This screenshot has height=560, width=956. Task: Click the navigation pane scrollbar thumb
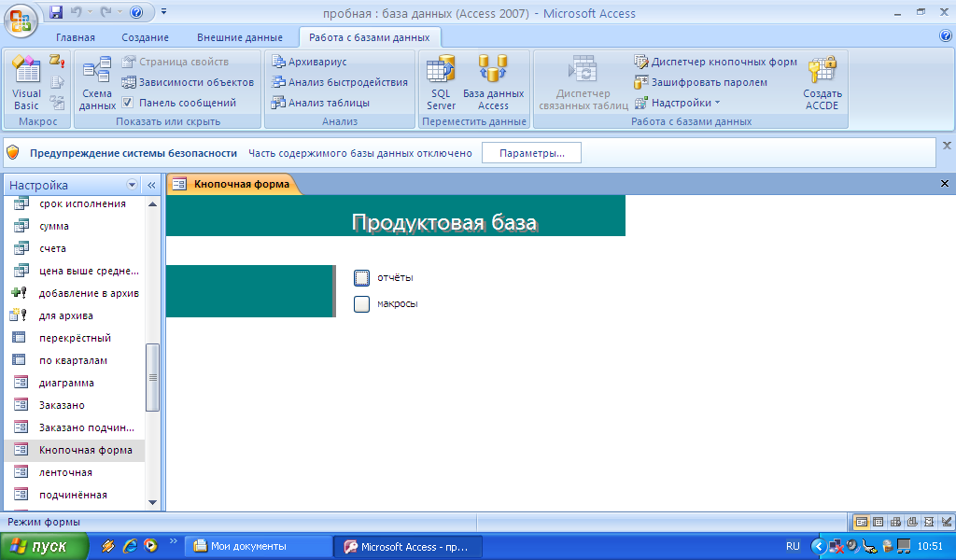pos(152,377)
